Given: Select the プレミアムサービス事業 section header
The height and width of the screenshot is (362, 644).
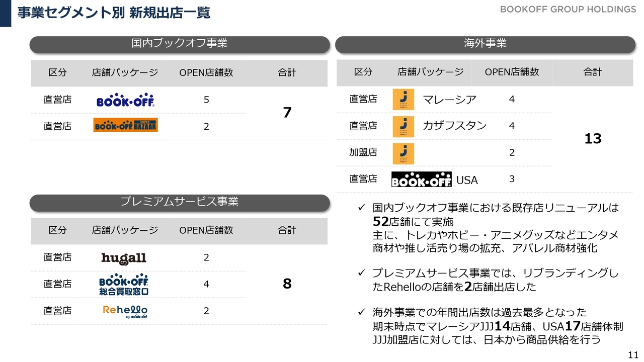Looking at the screenshot, I should coord(180,202).
